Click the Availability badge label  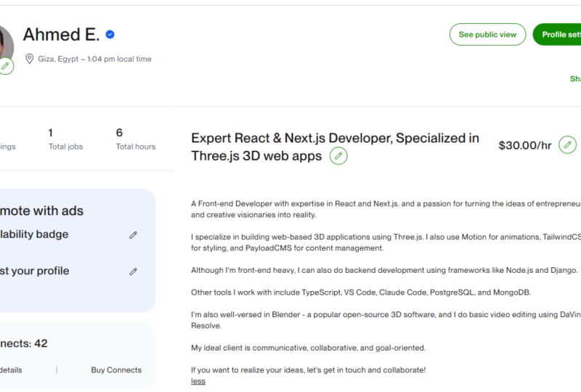(x=34, y=234)
